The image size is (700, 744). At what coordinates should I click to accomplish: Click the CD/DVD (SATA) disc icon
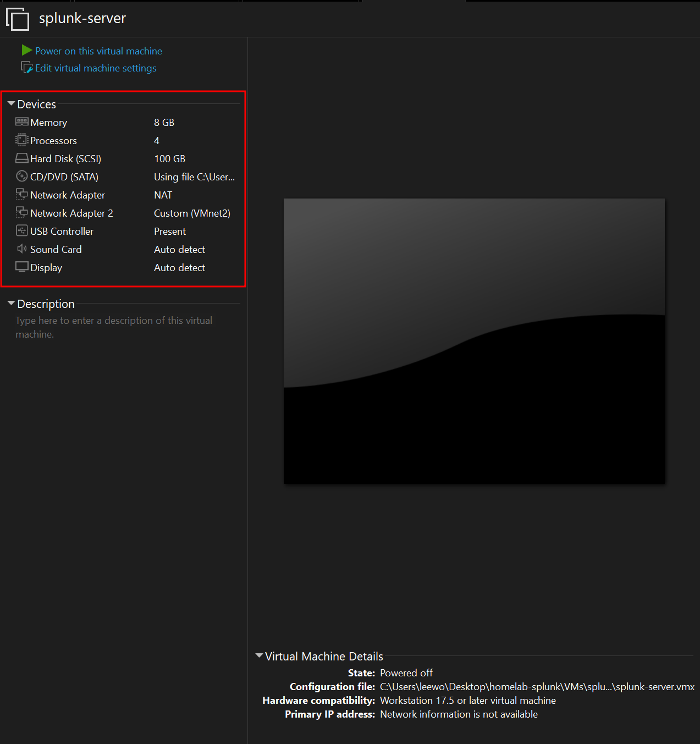(22, 176)
